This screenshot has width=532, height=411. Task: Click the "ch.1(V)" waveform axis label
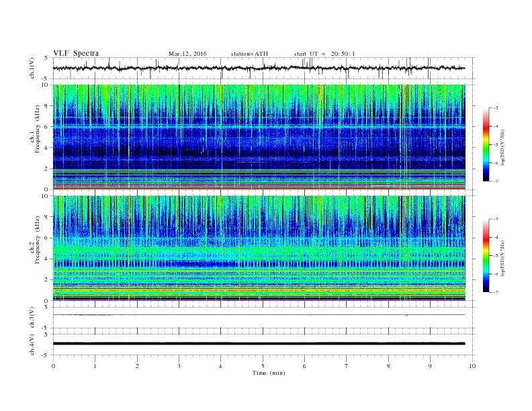coord(32,68)
